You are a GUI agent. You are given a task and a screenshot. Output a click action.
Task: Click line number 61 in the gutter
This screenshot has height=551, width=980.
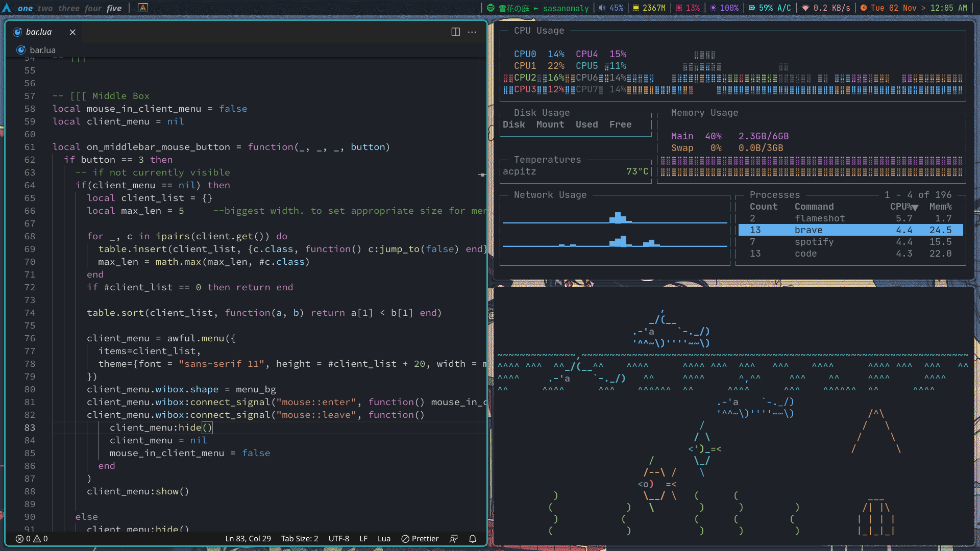click(30, 147)
